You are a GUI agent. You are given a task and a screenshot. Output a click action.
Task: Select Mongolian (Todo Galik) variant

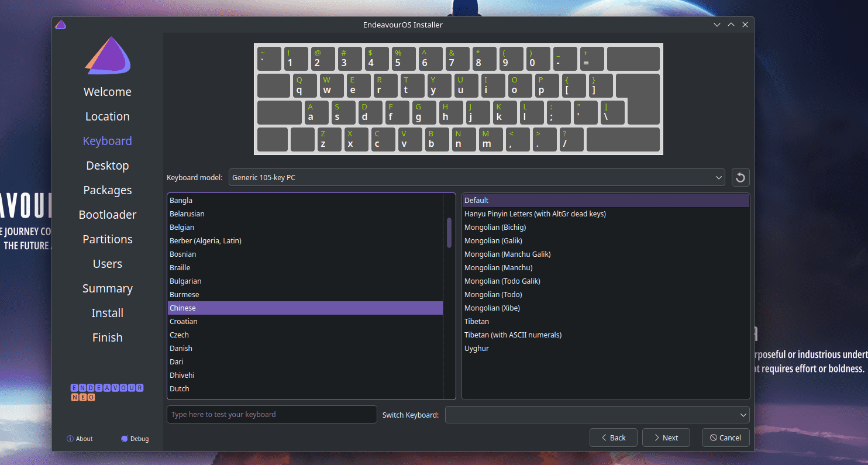(606, 281)
